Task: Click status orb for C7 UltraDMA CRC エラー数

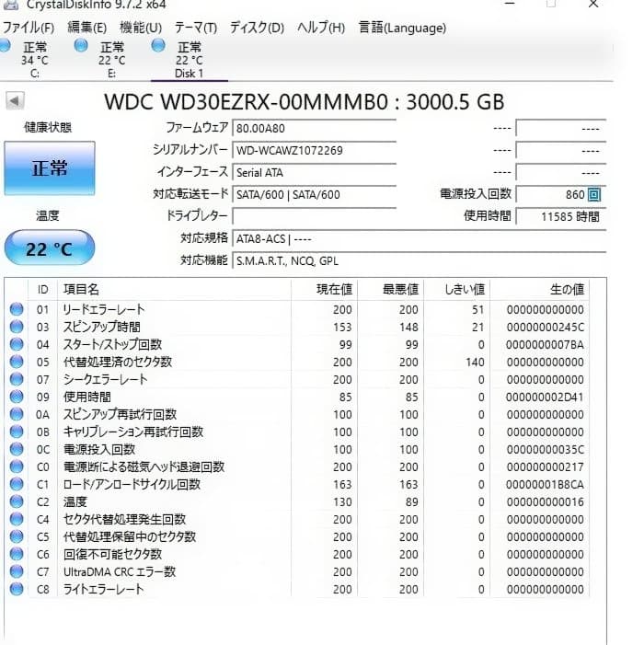Action: pyautogui.click(x=17, y=571)
